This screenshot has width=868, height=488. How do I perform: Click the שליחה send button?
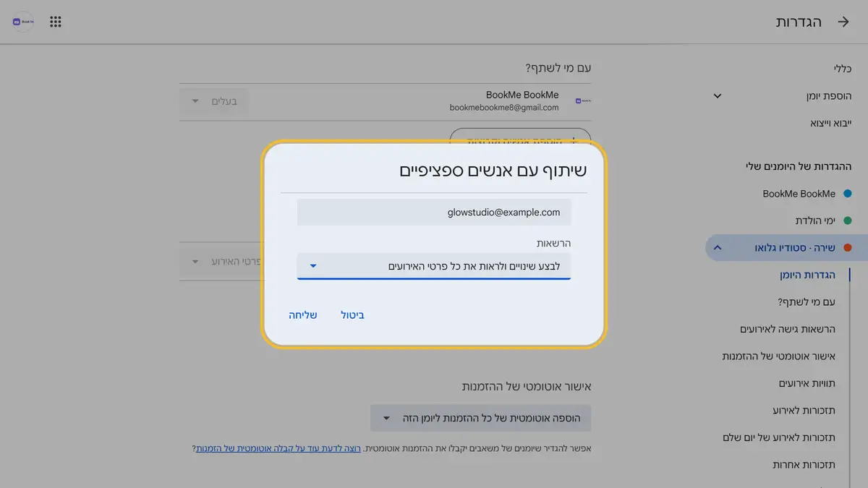(x=303, y=315)
